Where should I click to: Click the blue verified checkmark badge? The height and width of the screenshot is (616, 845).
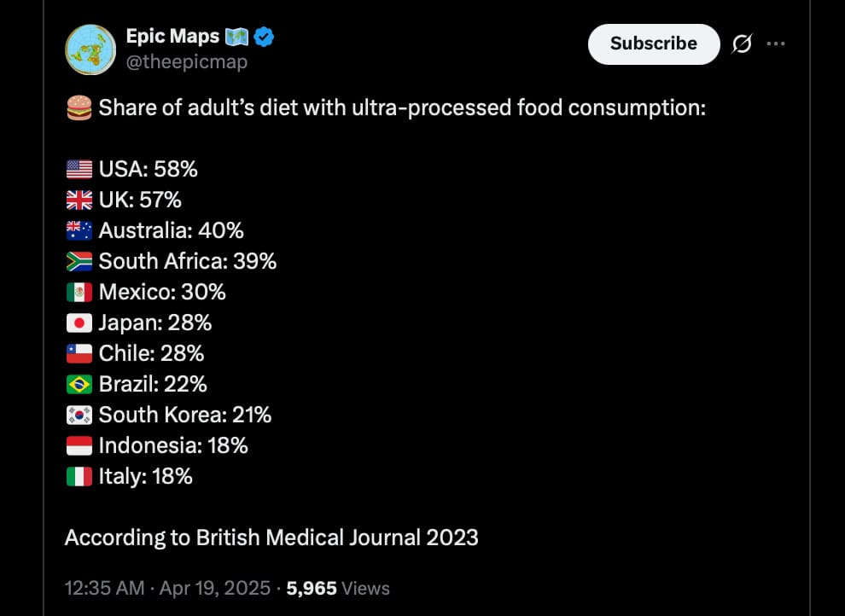(x=264, y=37)
